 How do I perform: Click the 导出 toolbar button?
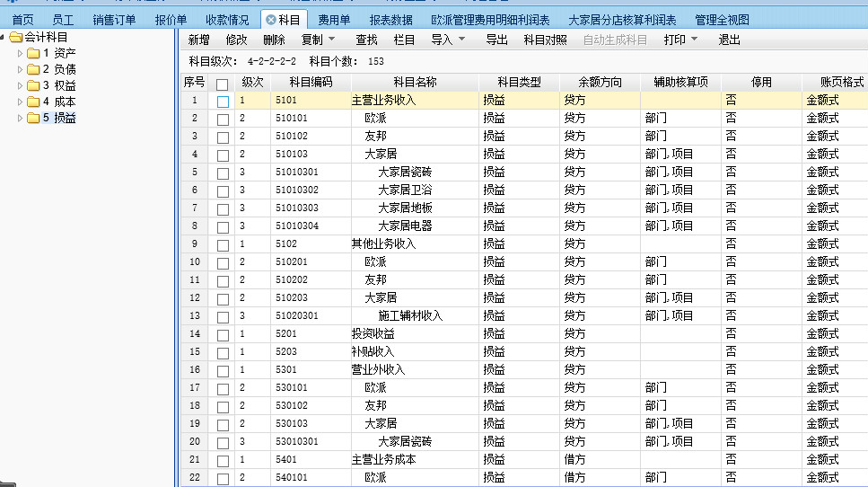[x=496, y=40]
